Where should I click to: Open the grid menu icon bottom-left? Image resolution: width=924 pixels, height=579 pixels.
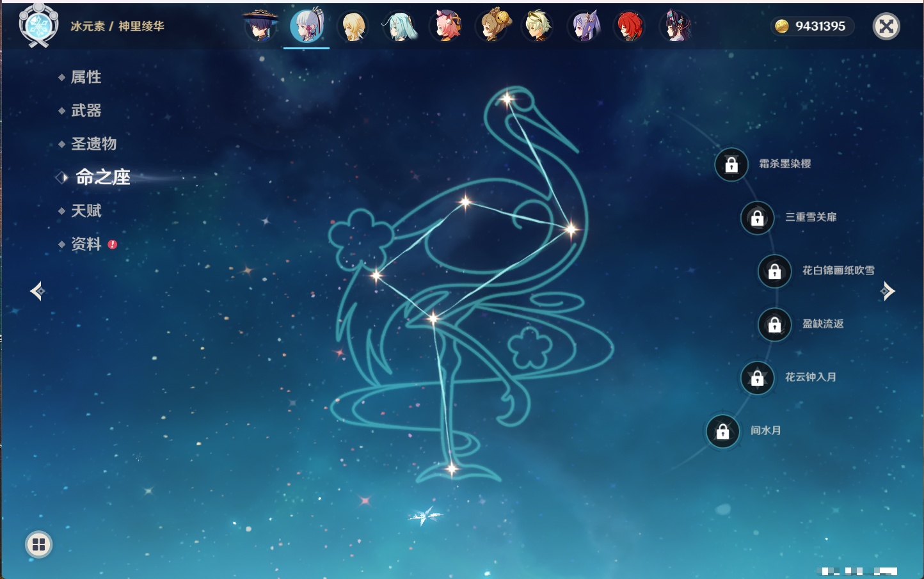(x=38, y=544)
